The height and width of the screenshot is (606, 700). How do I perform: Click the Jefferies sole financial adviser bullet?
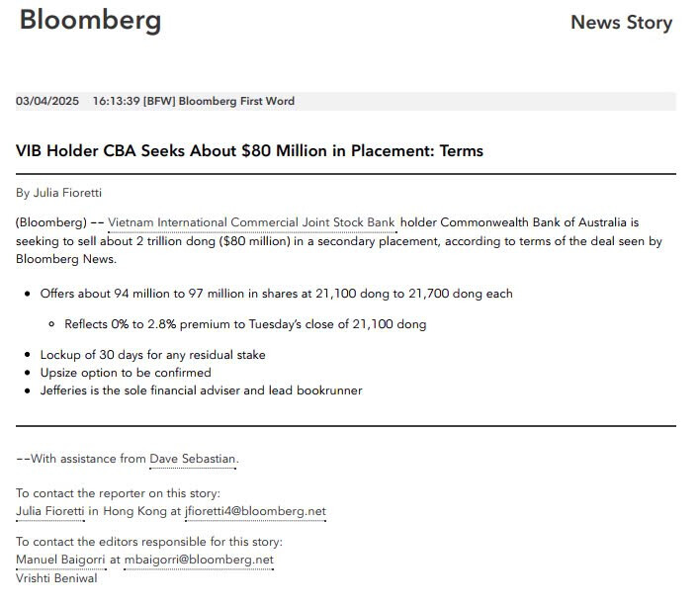[x=201, y=390]
